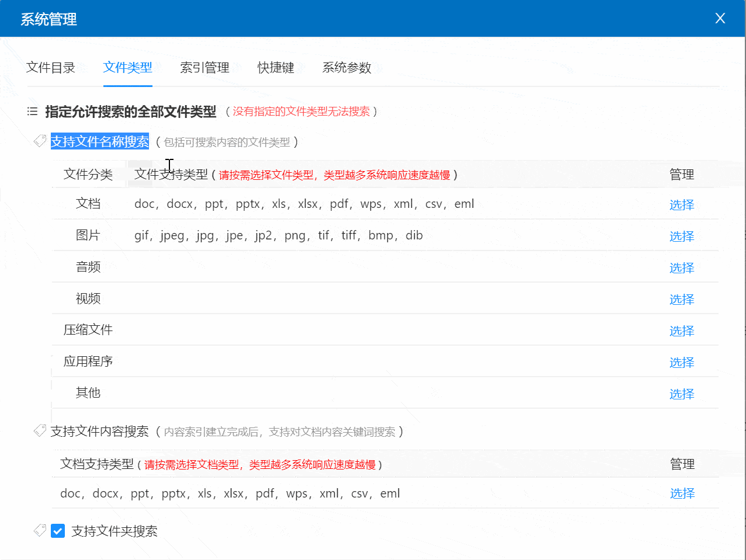Click 选择 in the 视频 row
Screen dimensions: 746x560
pyautogui.click(x=681, y=300)
